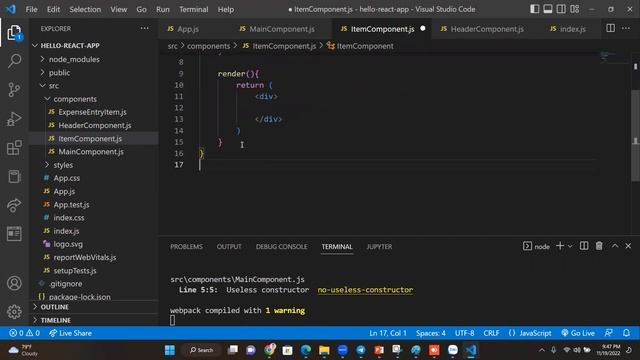This screenshot has width=640, height=360.
Task: Open the Extensions view
Action: (x=14, y=148)
